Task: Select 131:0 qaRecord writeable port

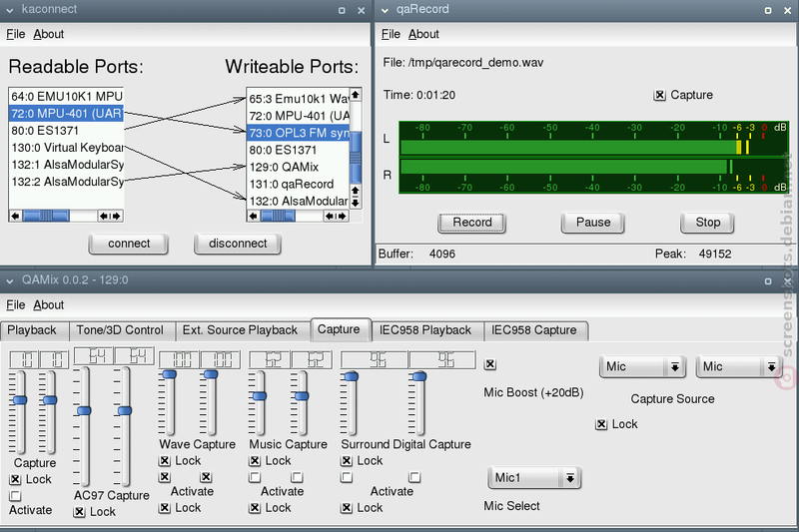Action: click(x=299, y=185)
